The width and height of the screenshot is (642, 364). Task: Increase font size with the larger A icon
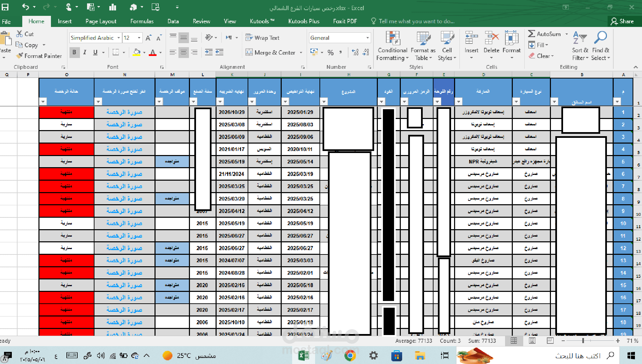[148, 38]
